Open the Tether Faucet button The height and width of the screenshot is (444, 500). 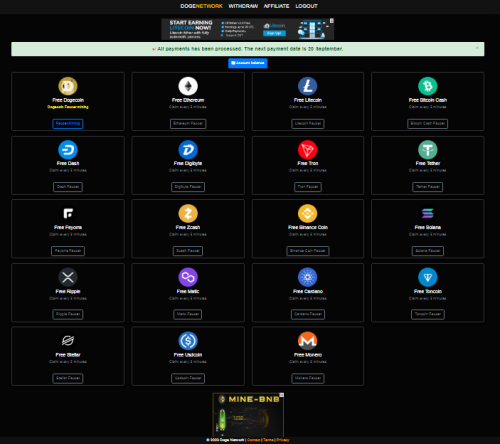point(428,187)
